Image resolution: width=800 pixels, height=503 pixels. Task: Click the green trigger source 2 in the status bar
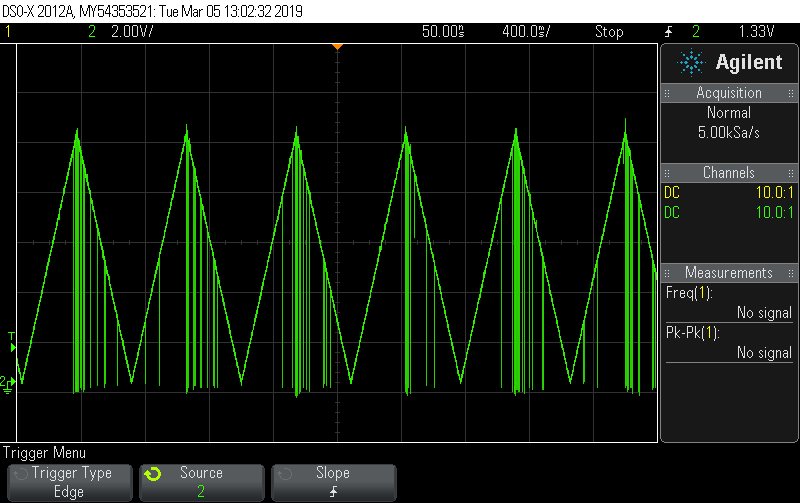[696, 32]
